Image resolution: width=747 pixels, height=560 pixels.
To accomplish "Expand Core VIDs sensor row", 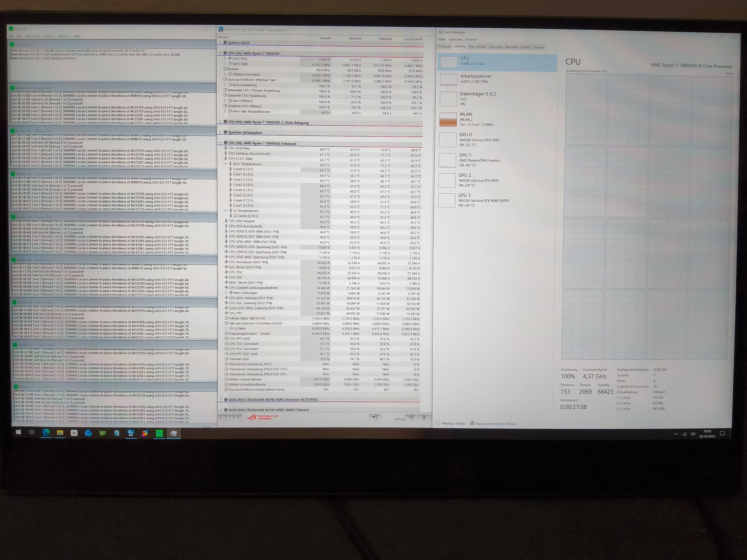I will click(225, 58).
